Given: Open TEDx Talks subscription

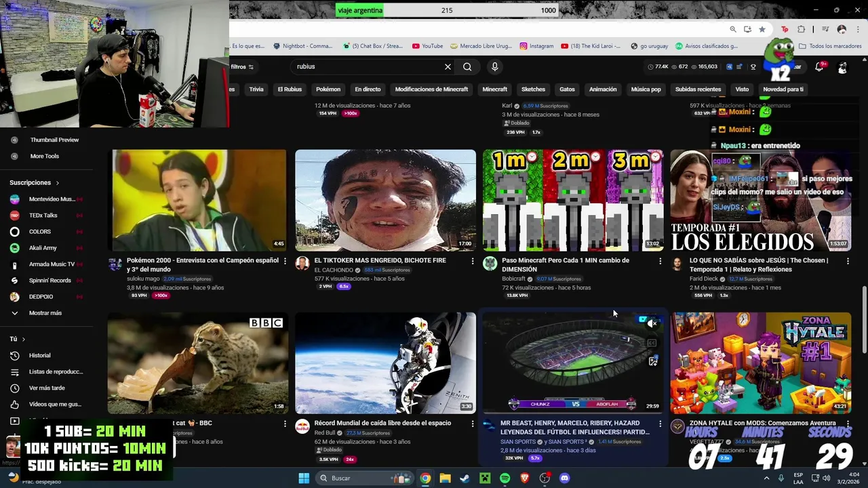Looking at the screenshot, I should coord(43,216).
